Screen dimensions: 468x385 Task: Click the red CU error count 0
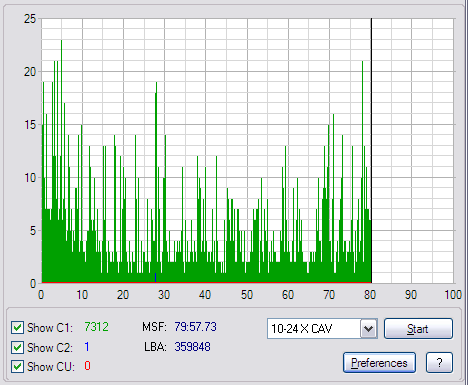[x=87, y=366]
